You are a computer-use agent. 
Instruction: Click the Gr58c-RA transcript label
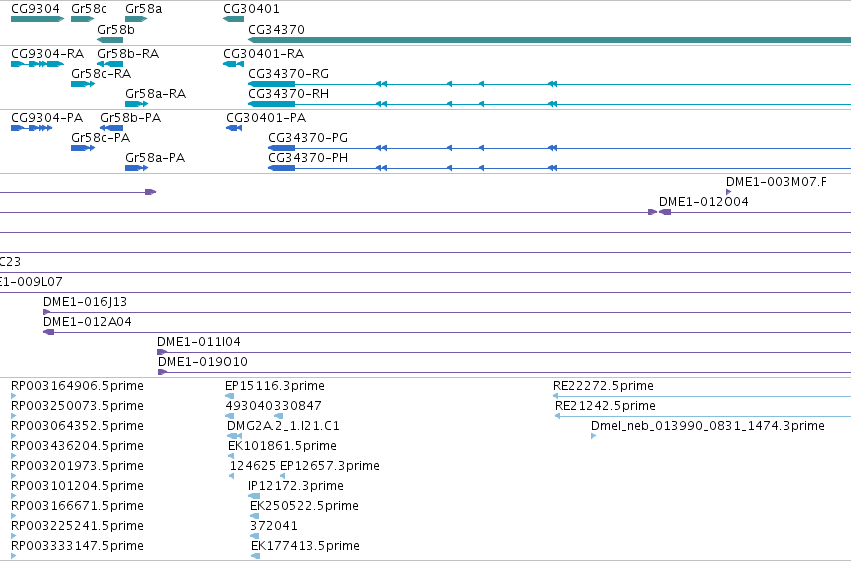101,74
